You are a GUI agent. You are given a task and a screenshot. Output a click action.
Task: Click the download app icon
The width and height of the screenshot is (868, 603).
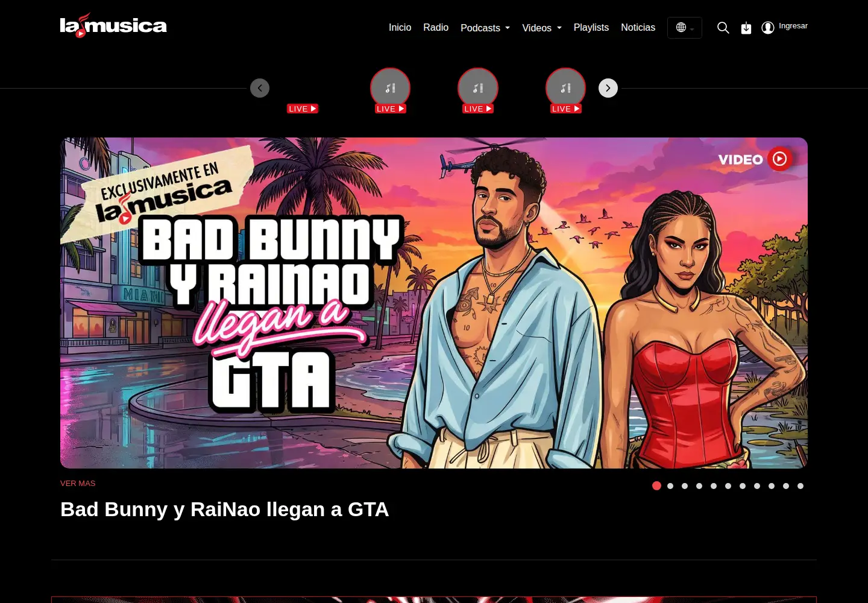746,28
